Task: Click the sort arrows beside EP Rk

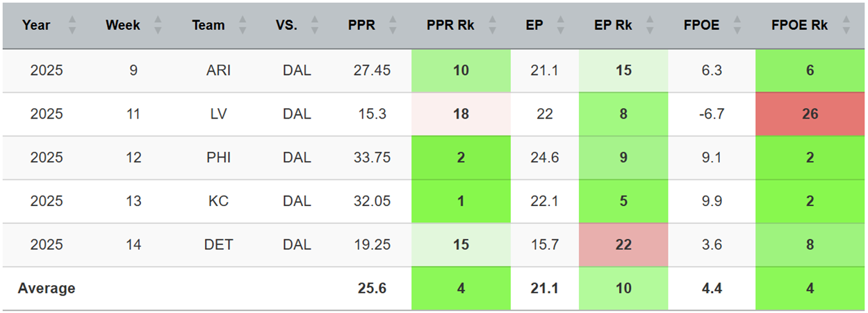Action: coord(650,26)
